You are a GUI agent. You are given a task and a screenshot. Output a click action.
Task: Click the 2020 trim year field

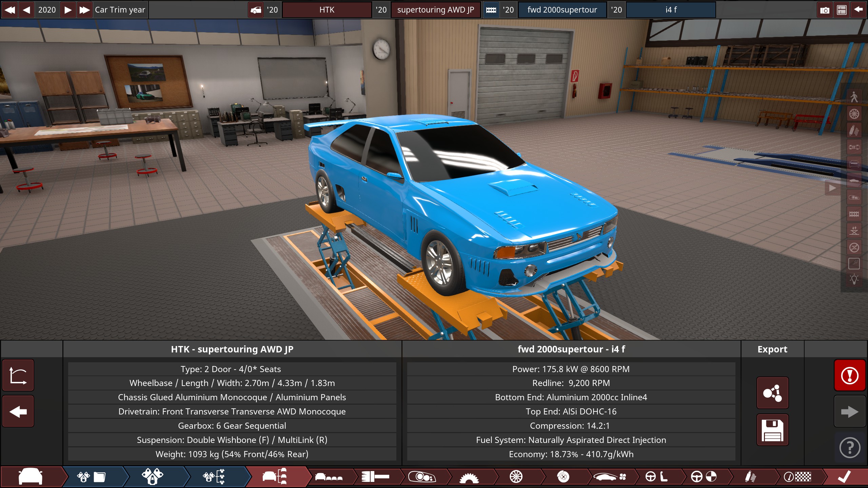pyautogui.click(x=47, y=10)
